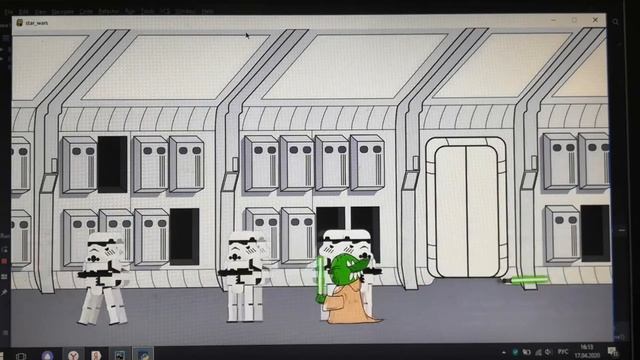Screen dimensions: 640x360
Task: Click the restore layout icon in Run panel
Action: [x=4, y=277]
